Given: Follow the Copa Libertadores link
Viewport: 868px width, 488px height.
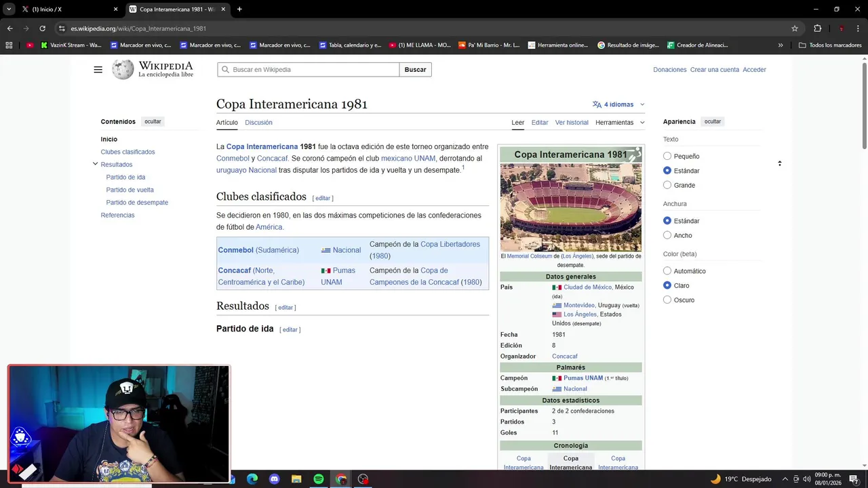Looking at the screenshot, I should click(450, 244).
